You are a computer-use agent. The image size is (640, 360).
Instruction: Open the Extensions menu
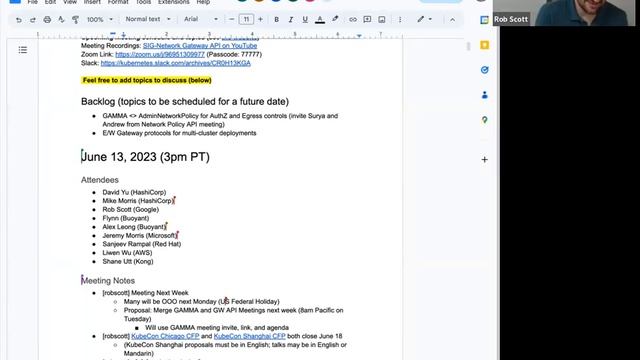click(x=173, y=2)
